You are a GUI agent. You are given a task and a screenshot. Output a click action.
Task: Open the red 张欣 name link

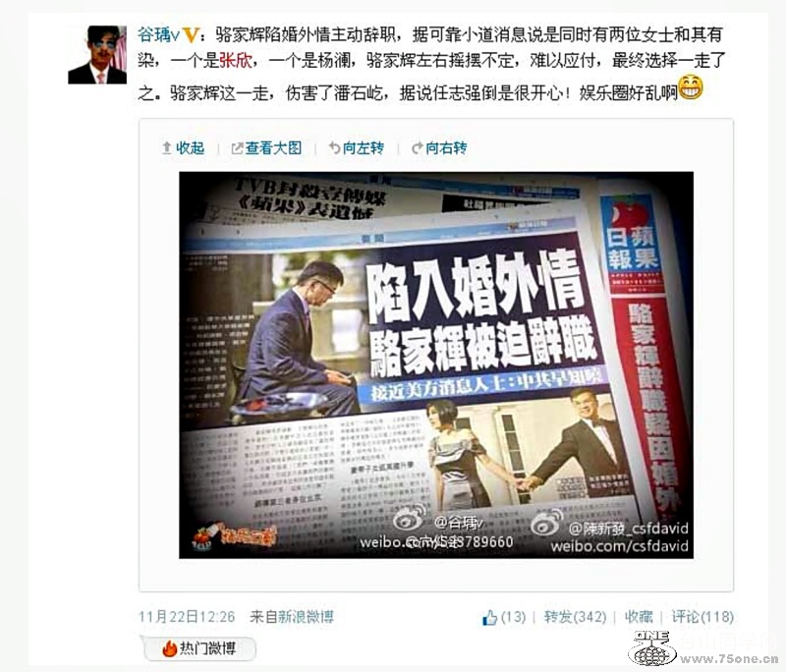[236, 61]
